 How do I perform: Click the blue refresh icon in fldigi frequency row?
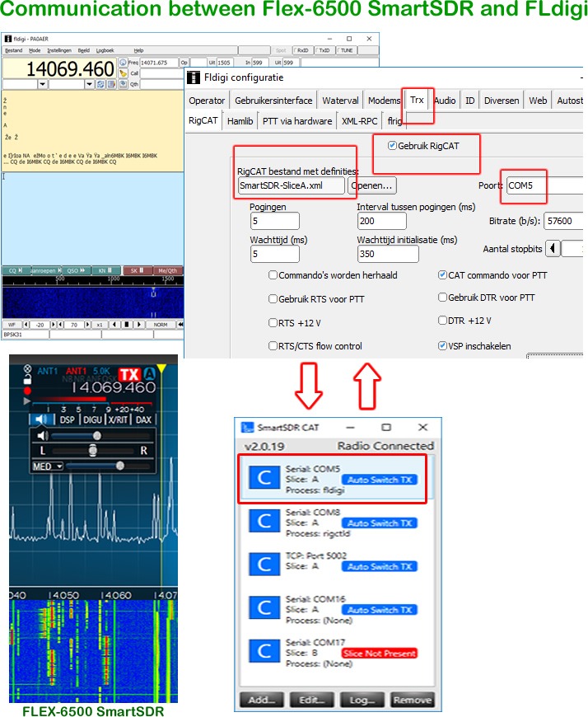tap(100, 84)
